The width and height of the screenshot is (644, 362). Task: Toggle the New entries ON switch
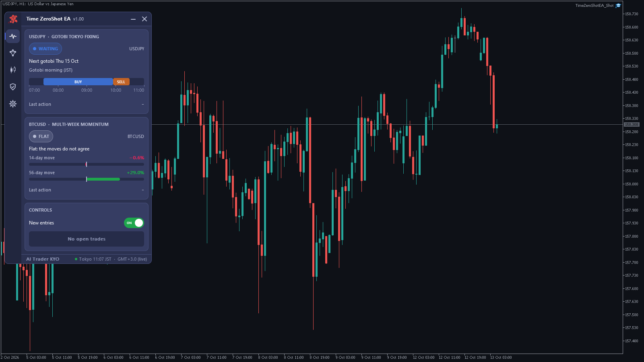coord(134,223)
